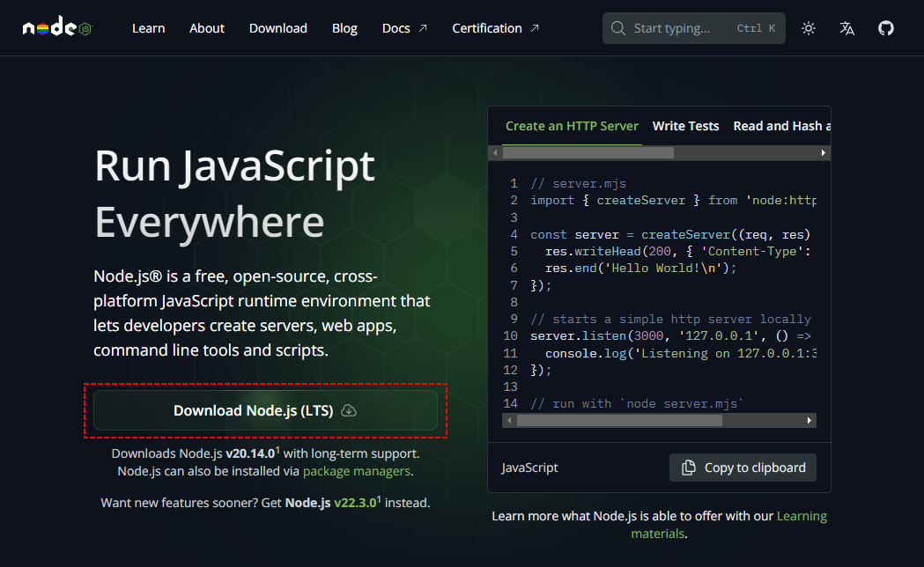The width and height of the screenshot is (924, 567).
Task: Click the Ctrl K shortcut hint
Action: tap(756, 28)
